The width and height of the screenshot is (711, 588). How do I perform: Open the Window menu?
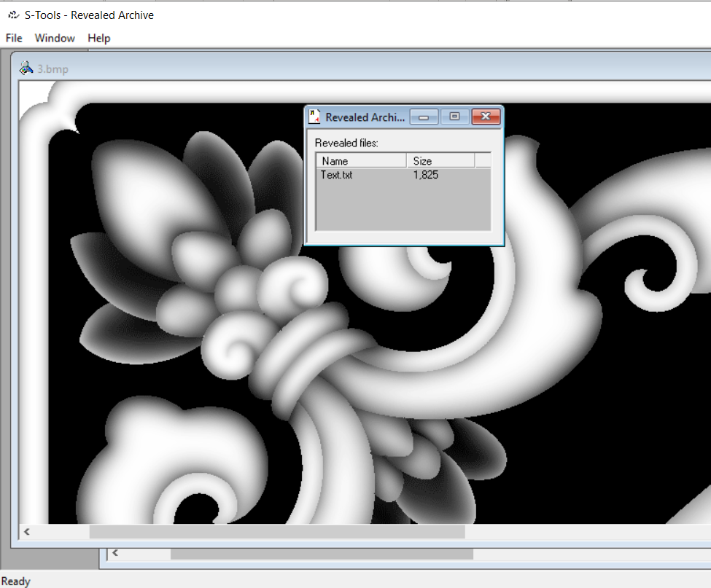(55, 38)
